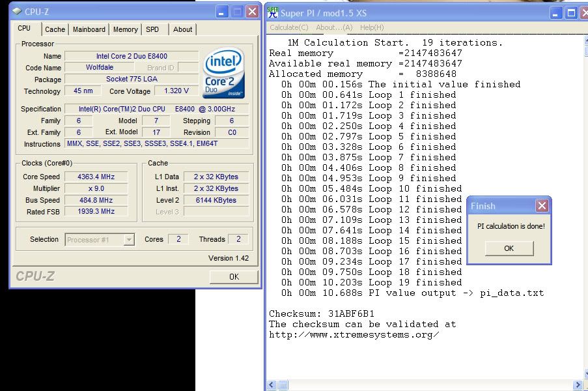Maximize the Super PI window
This screenshot has width=588, height=391.
pyautogui.click(x=571, y=13)
